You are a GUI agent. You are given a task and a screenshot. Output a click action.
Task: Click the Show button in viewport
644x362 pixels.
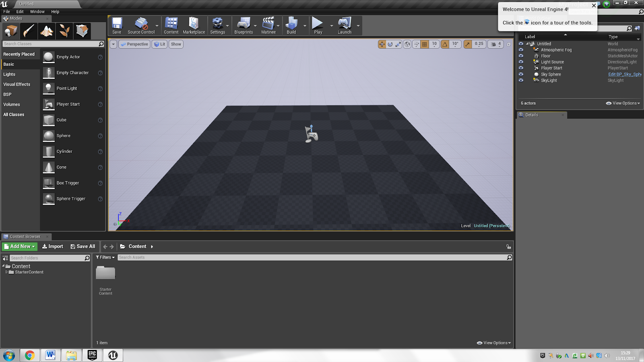point(176,44)
